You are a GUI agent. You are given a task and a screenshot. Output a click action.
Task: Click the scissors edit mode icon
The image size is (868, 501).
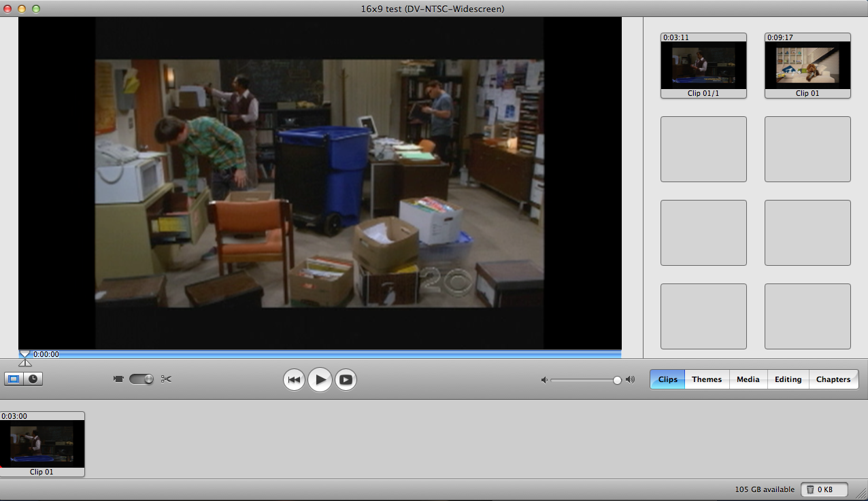166,379
